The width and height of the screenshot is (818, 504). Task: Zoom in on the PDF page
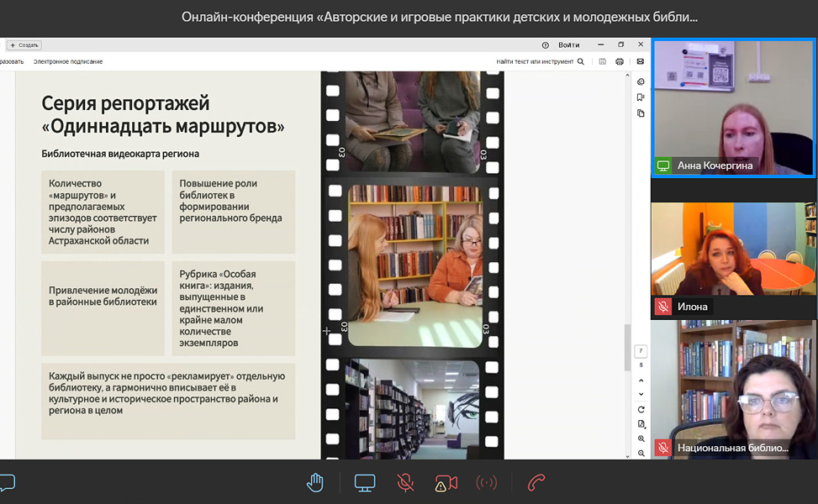(x=641, y=438)
